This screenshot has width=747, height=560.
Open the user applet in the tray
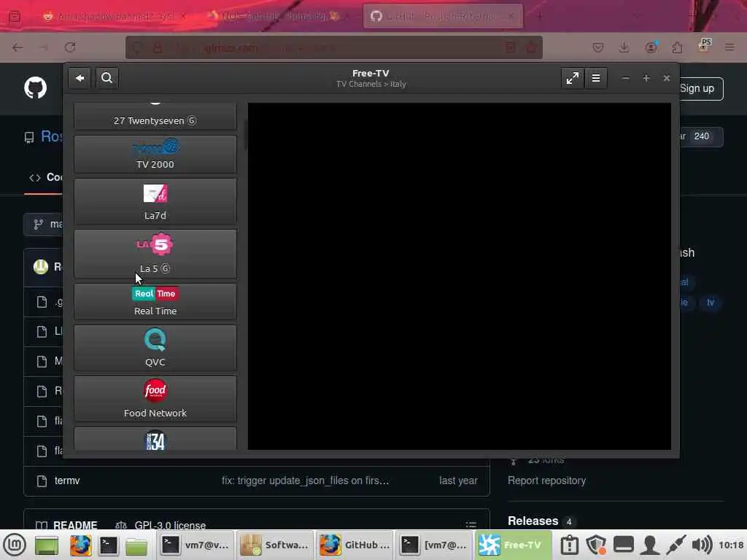point(649,545)
